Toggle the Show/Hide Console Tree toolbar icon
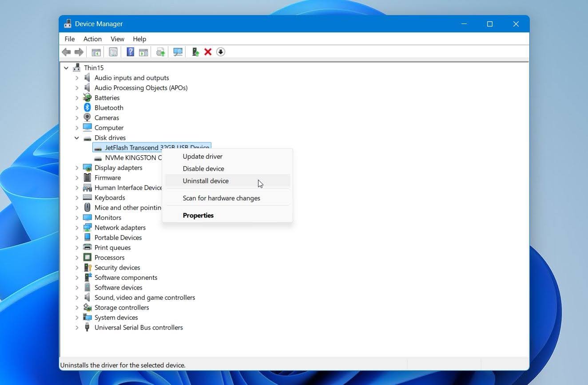 point(96,52)
